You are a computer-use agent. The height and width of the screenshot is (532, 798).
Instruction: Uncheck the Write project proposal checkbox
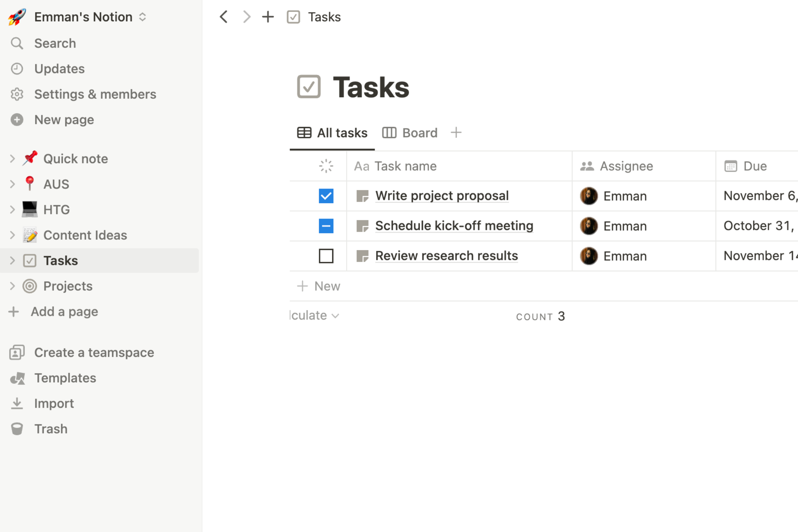tap(326, 196)
